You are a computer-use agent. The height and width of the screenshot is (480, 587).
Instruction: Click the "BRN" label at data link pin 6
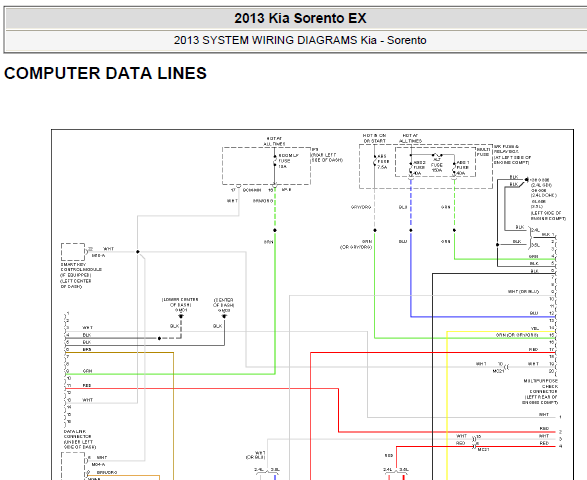click(x=87, y=349)
